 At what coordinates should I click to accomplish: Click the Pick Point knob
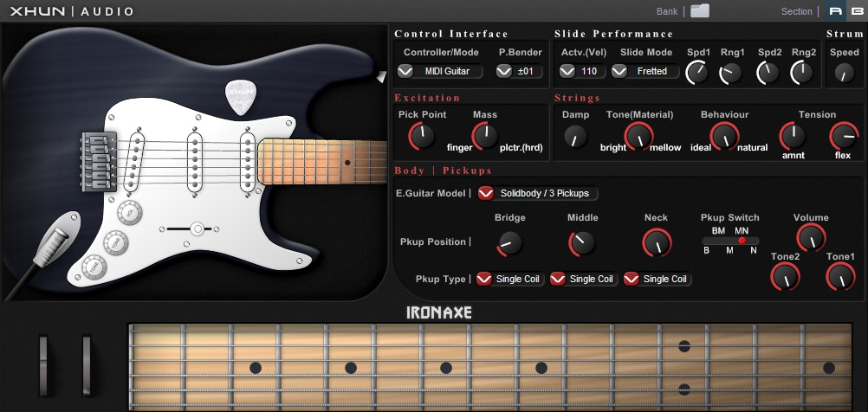point(422,137)
